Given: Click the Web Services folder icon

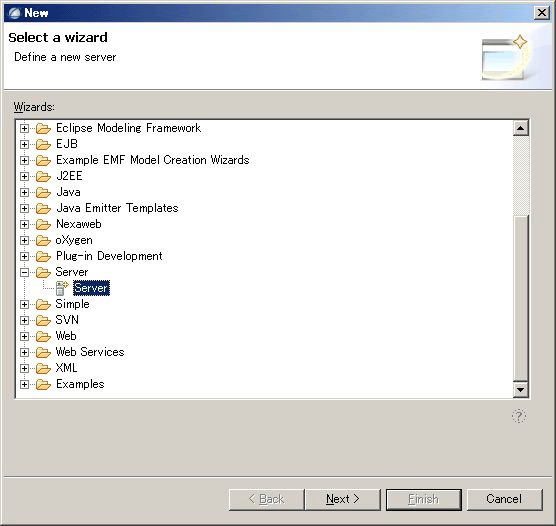Looking at the screenshot, I should pyautogui.click(x=43, y=352).
